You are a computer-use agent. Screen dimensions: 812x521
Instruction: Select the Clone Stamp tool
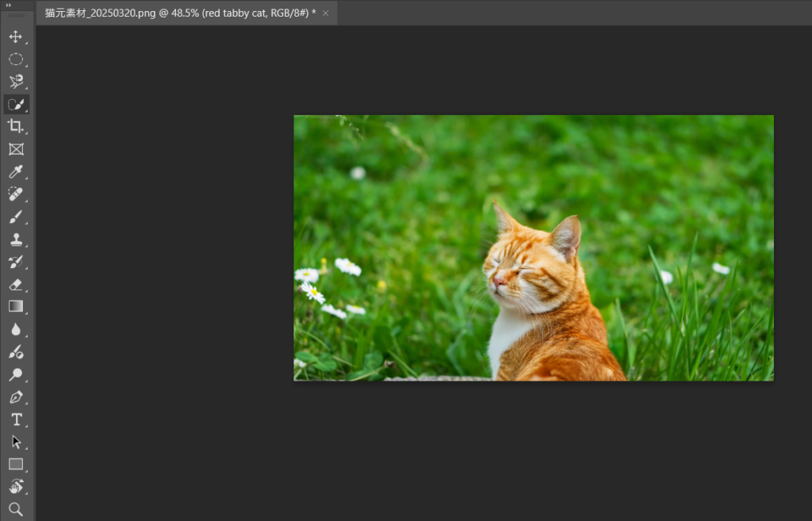[16, 239]
